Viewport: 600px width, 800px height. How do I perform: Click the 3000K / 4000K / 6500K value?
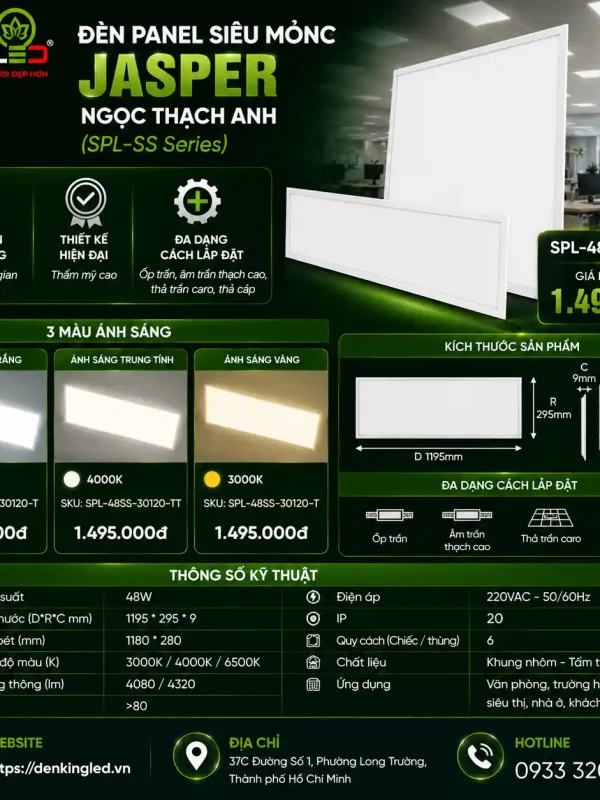point(193,663)
